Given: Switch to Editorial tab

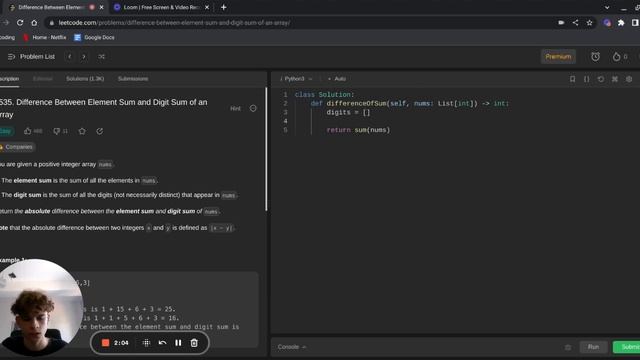Looking at the screenshot, I should (42, 79).
